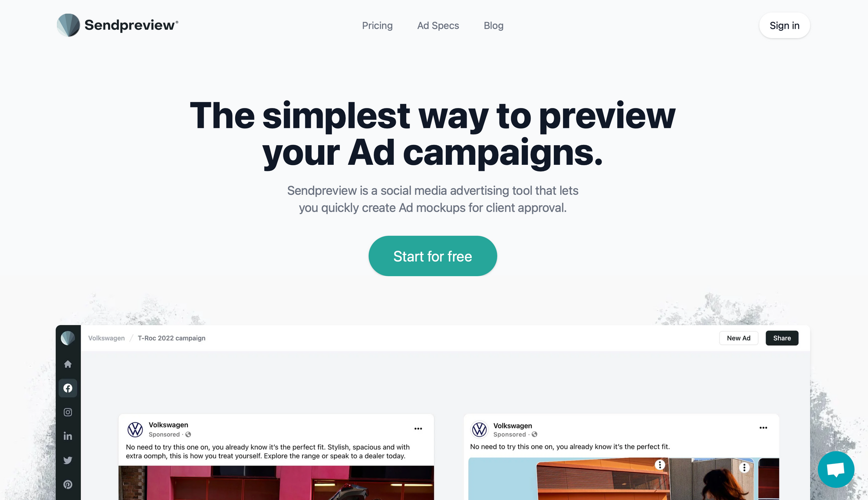Click the Pricing menu item
The height and width of the screenshot is (500, 868).
pyautogui.click(x=378, y=25)
